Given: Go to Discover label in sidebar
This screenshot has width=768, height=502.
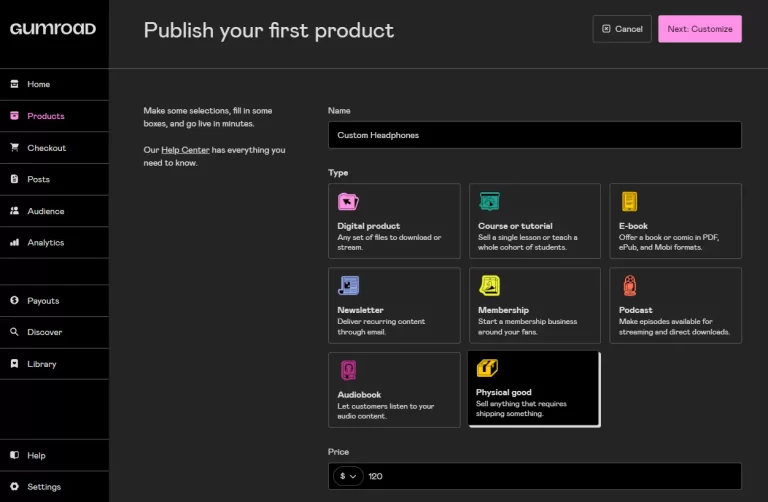Looking at the screenshot, I should coord(45,332).
